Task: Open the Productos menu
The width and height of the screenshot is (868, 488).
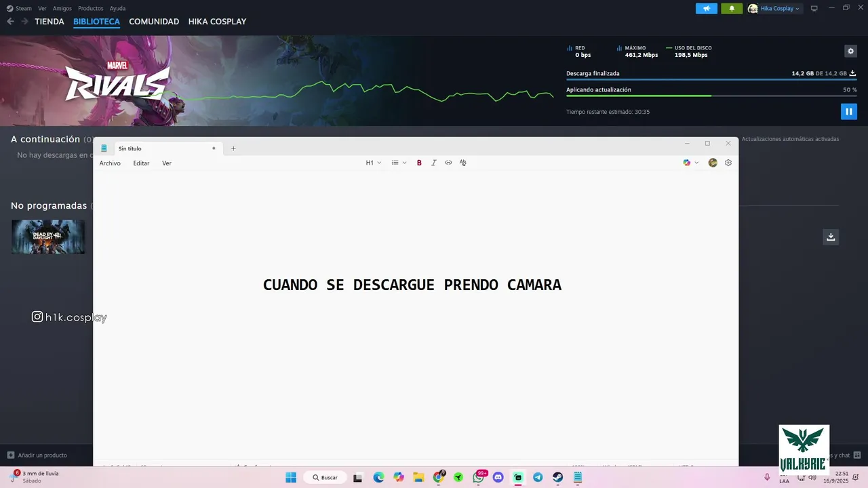Action: click(x=90, y=8)
